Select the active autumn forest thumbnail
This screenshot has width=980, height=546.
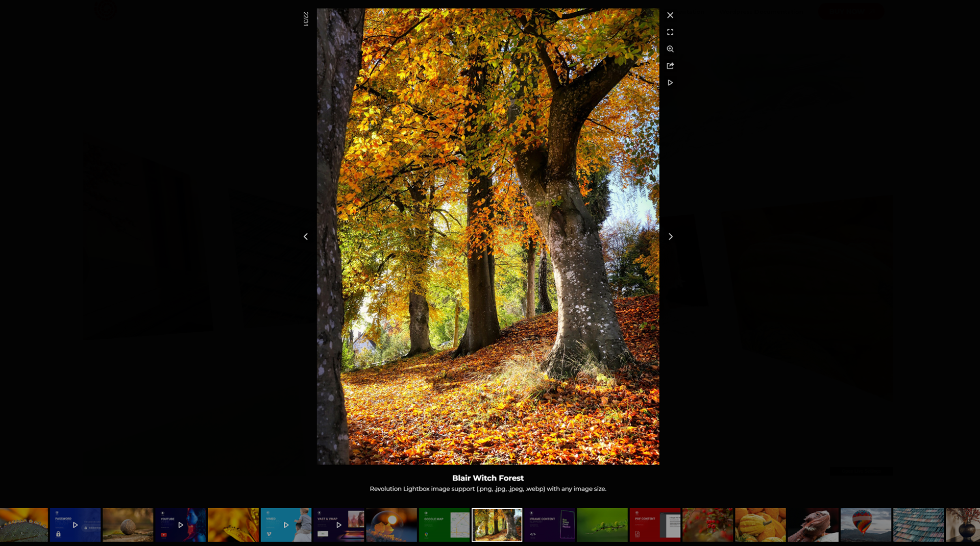497,525
